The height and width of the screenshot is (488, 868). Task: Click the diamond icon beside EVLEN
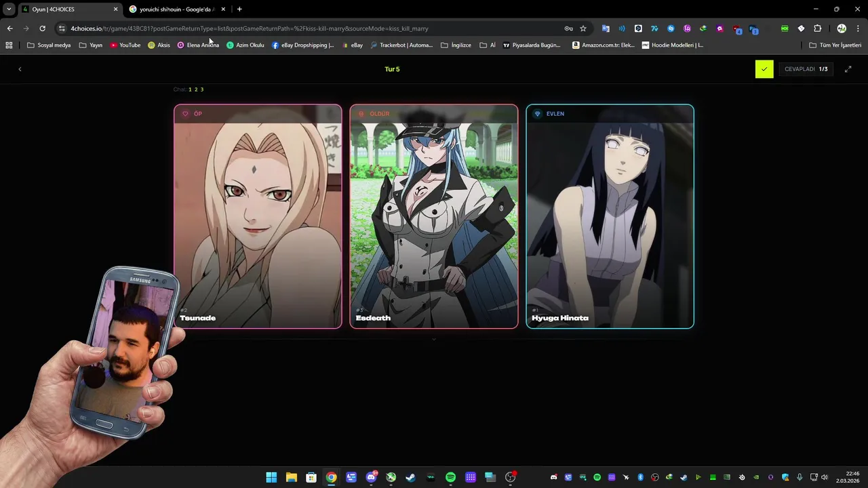538,114
